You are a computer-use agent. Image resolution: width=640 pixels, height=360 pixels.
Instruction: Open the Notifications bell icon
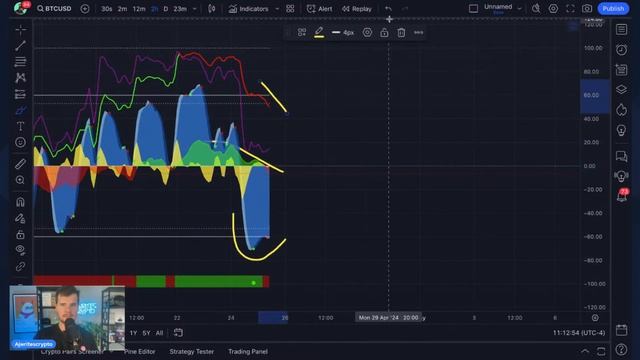pyautogui.click(x=621, y=196)
